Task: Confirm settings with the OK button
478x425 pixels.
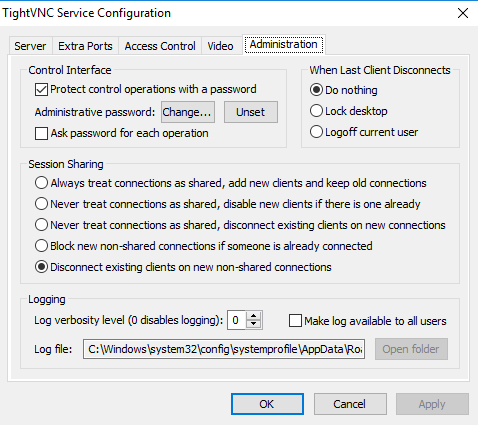Action: [x=267, y=404]
